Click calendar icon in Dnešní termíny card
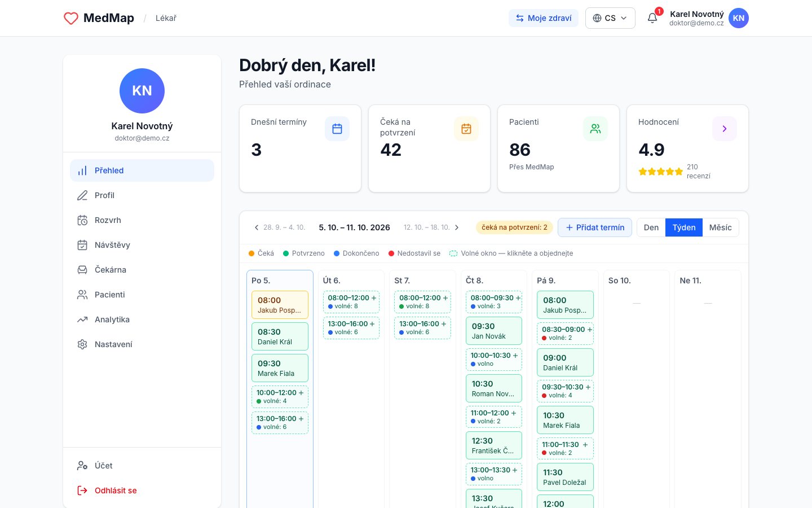812x508 pixels. (x=337, y=129)
